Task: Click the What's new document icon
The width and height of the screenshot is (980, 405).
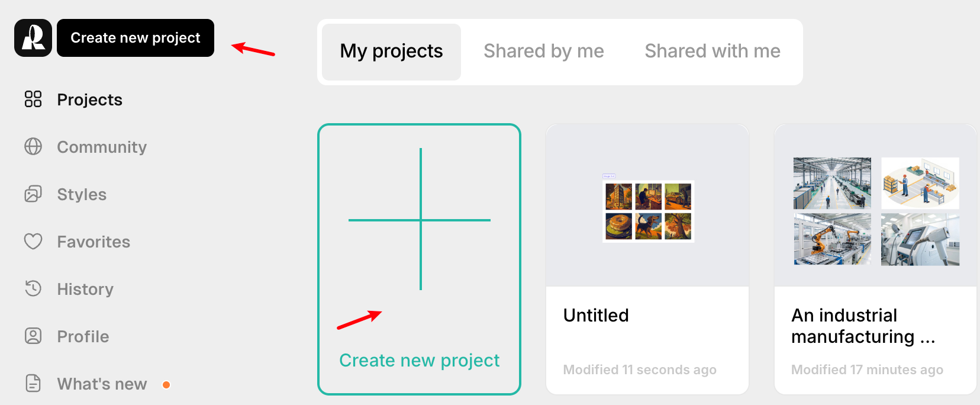Action: (33, 383)
